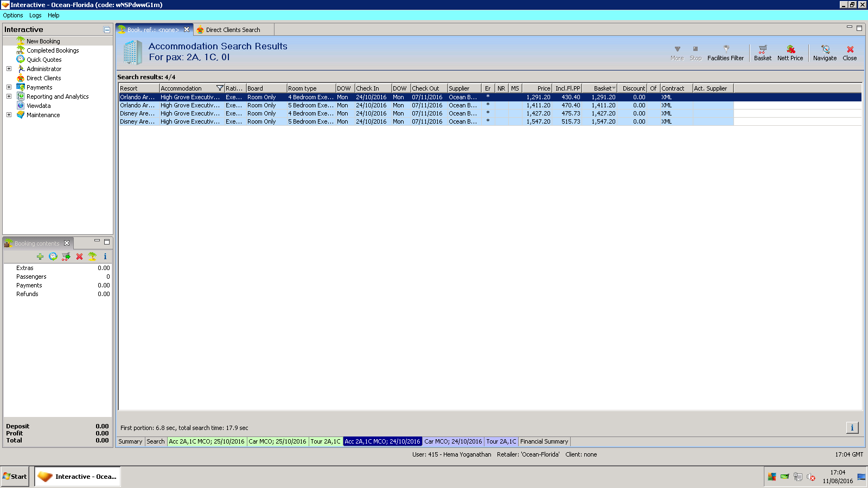Open the Financial Summary bottom tab

[x=544, y=441]
